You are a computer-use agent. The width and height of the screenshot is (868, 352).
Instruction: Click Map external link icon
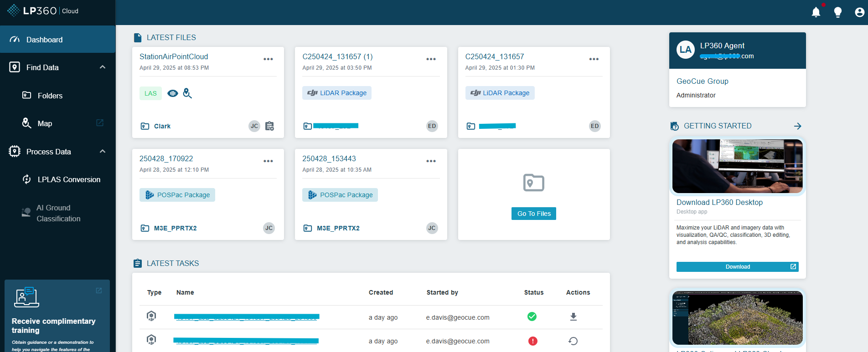click(x=100, y=123)
